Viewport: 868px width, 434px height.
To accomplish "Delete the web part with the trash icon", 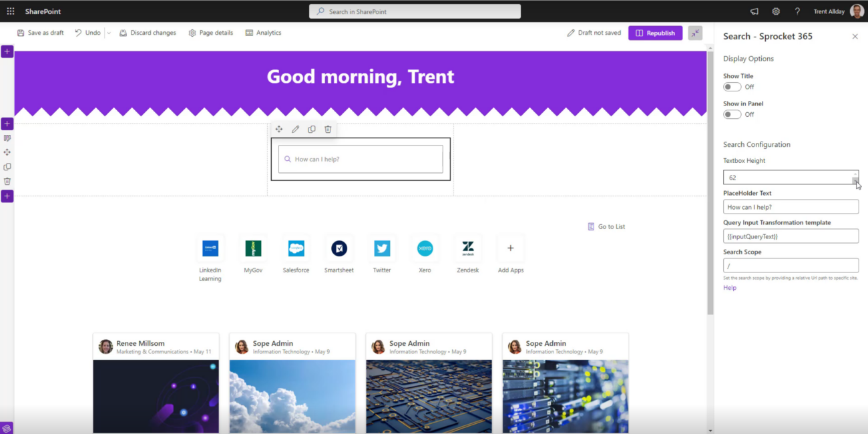I will (x=328, y=129).
